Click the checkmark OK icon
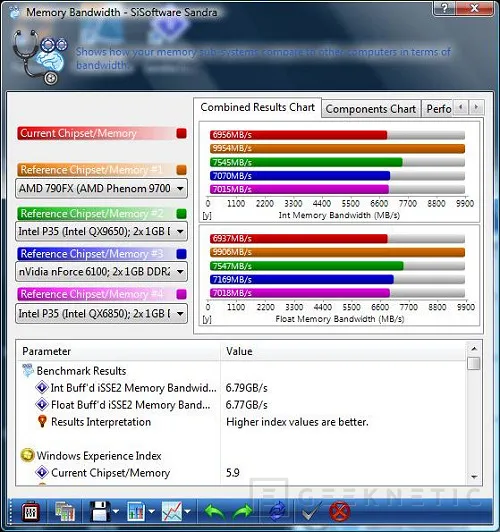This screenshot has width=500, height=532. click(311, 511)
